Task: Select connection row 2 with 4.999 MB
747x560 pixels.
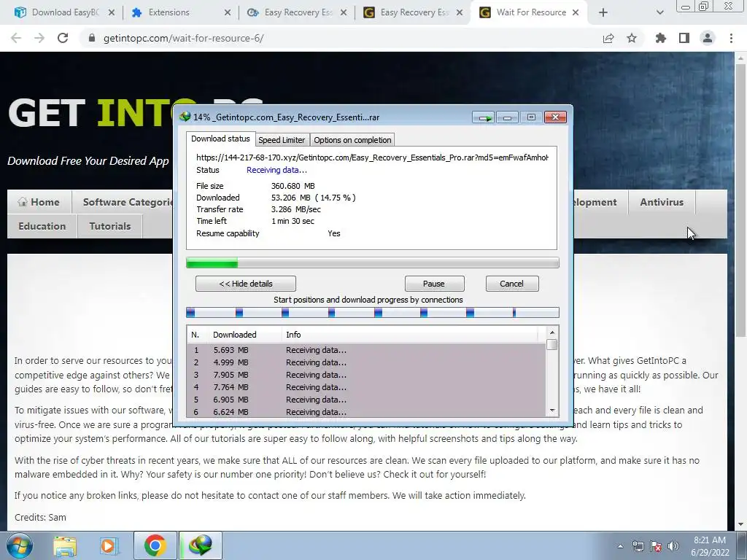Action: pyautogui.click(x=366, y=362)
